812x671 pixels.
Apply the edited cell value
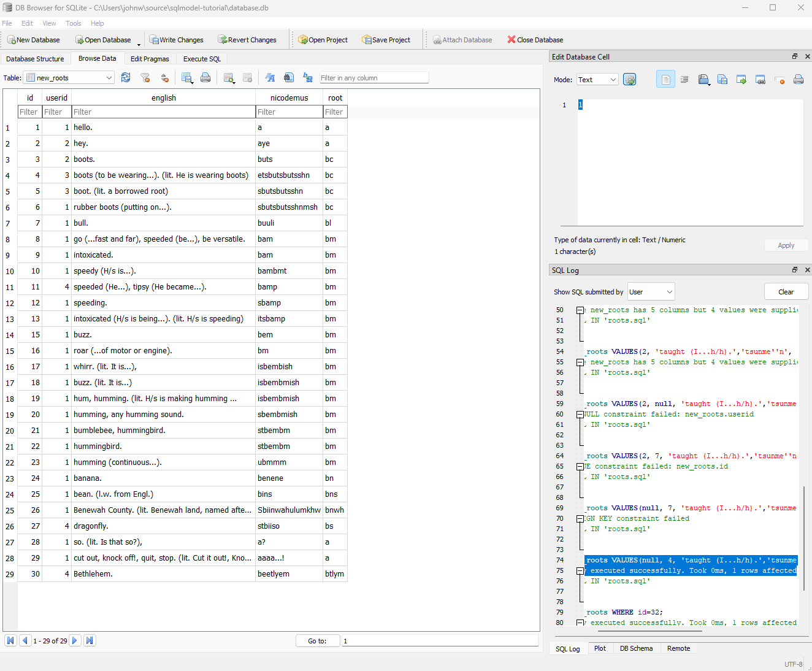pos(786,245)
